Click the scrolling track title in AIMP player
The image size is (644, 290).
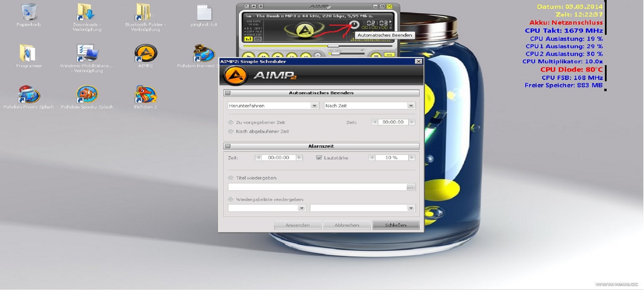[x=309, y=16]
